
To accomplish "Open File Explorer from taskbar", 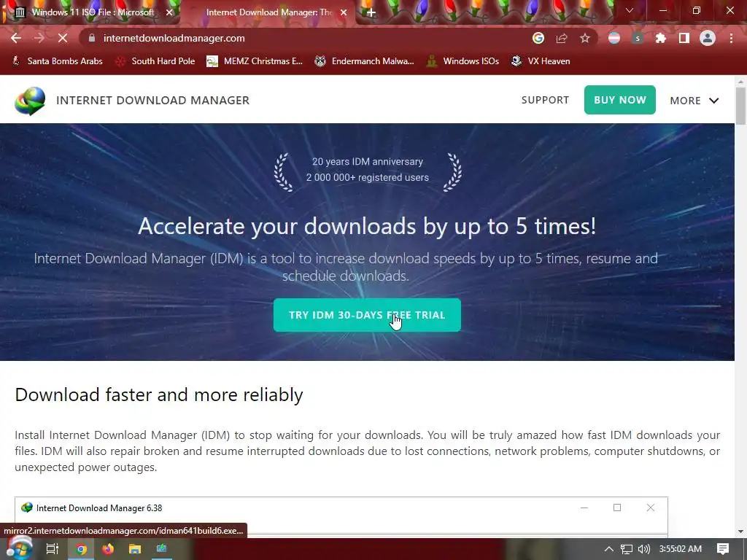I will coord(135,549).
